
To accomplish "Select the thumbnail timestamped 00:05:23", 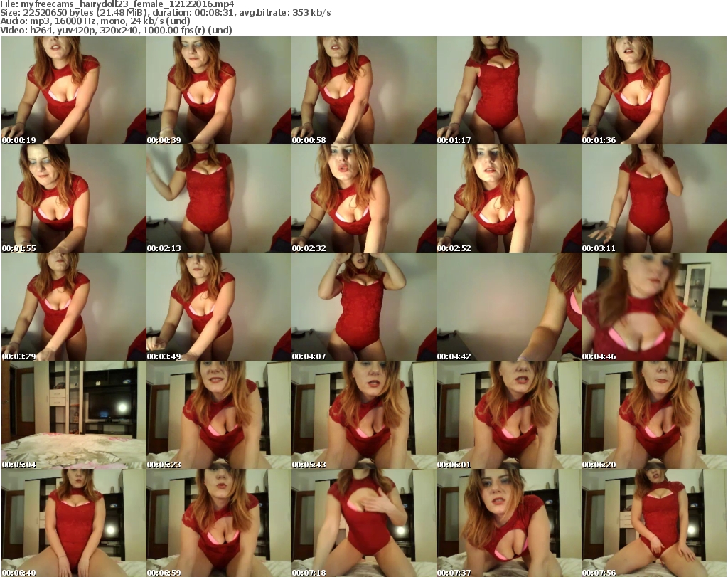I will pos(219,415).
